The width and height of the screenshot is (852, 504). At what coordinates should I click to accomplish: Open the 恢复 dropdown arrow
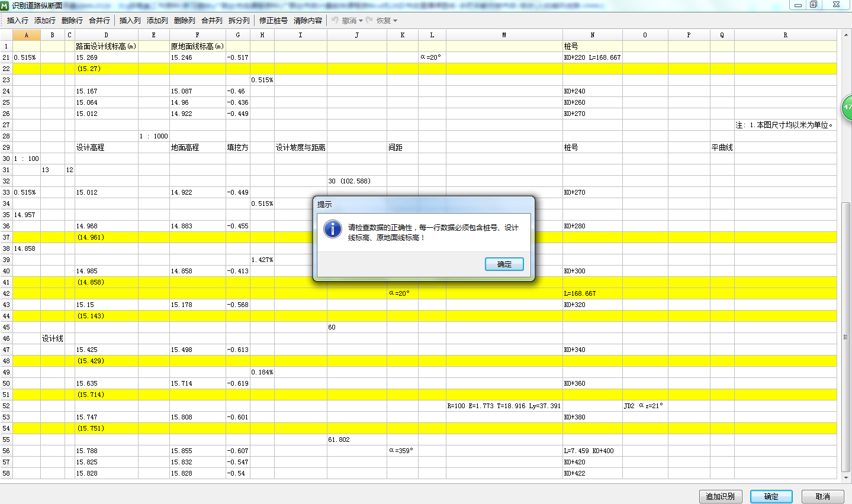pos(395,21)
